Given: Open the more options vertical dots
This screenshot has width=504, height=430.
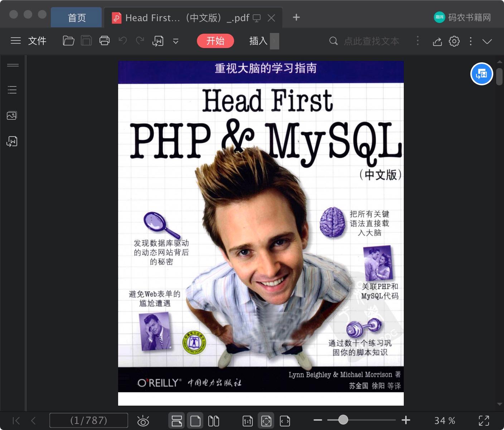Looking at the screenshot, I should 471,41.
